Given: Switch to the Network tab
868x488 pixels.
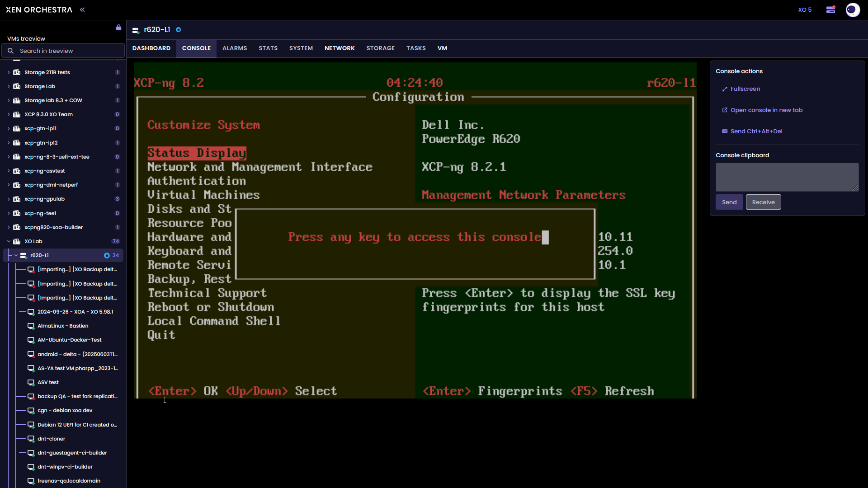Looking at the screenshot, I should [x=340, y=48].
